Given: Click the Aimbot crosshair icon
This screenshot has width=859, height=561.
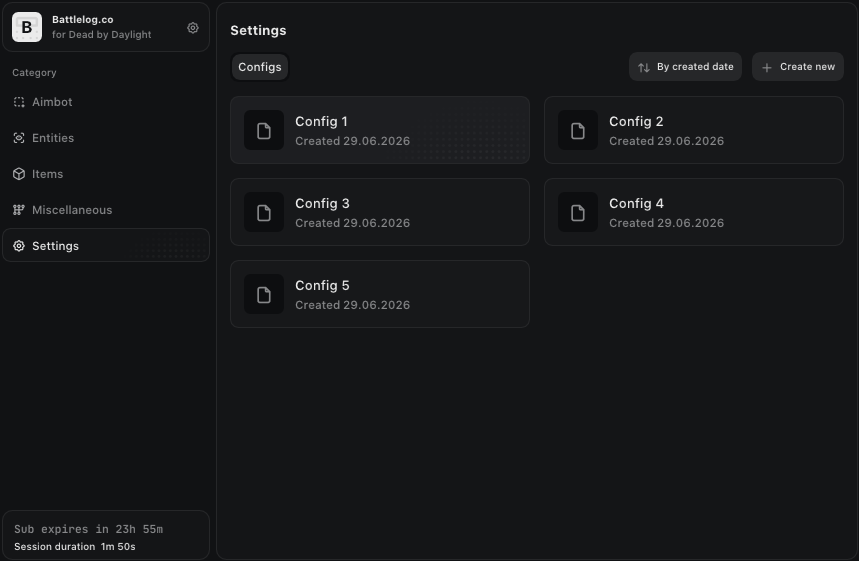Looking at the screenshot, I should click(x=19, y=102).
